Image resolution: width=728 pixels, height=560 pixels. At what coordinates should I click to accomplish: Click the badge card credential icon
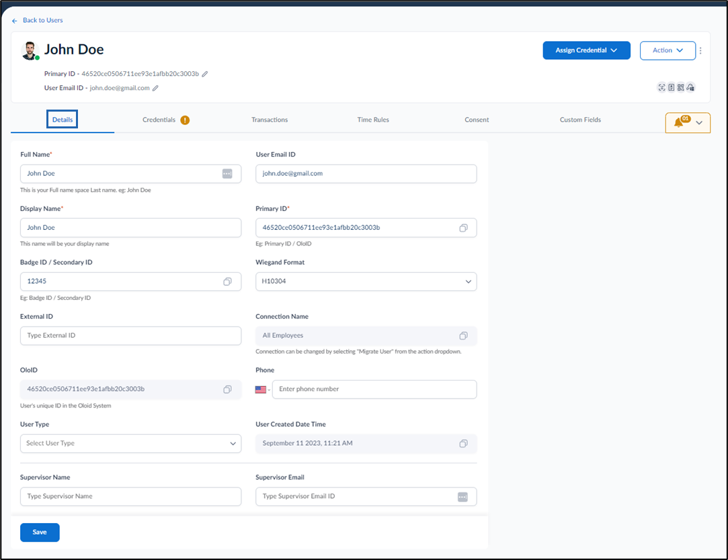672,87
